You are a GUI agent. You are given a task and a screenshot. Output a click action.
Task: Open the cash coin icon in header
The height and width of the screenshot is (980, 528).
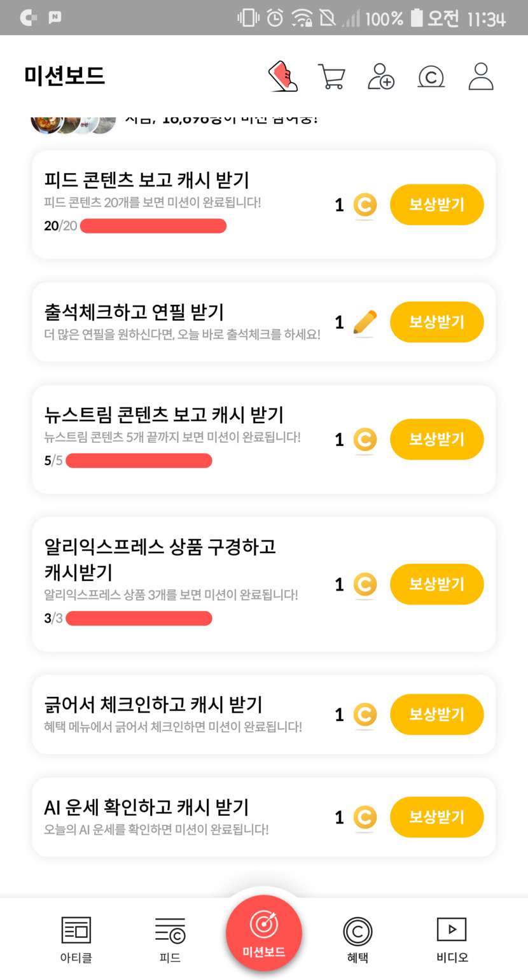tap(431, 77)
